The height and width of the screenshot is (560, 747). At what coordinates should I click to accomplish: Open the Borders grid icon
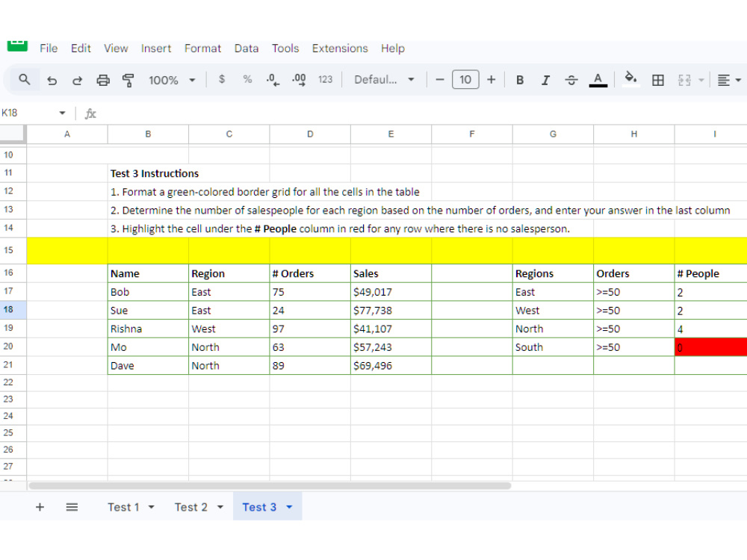tap(658, 80)
